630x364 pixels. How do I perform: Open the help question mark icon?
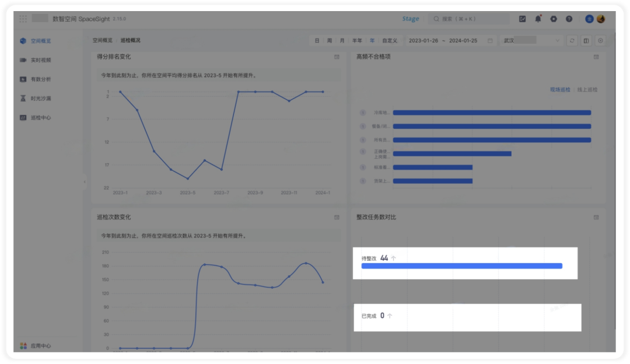569,19
